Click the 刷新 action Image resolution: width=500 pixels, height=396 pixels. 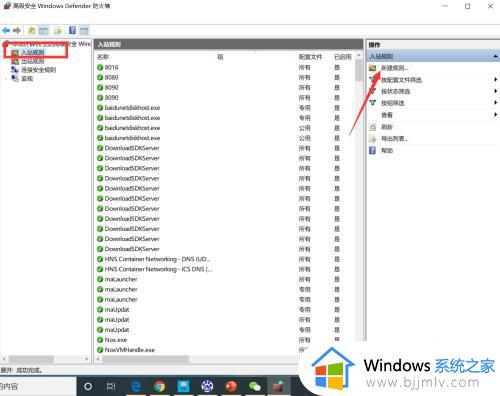387,127
